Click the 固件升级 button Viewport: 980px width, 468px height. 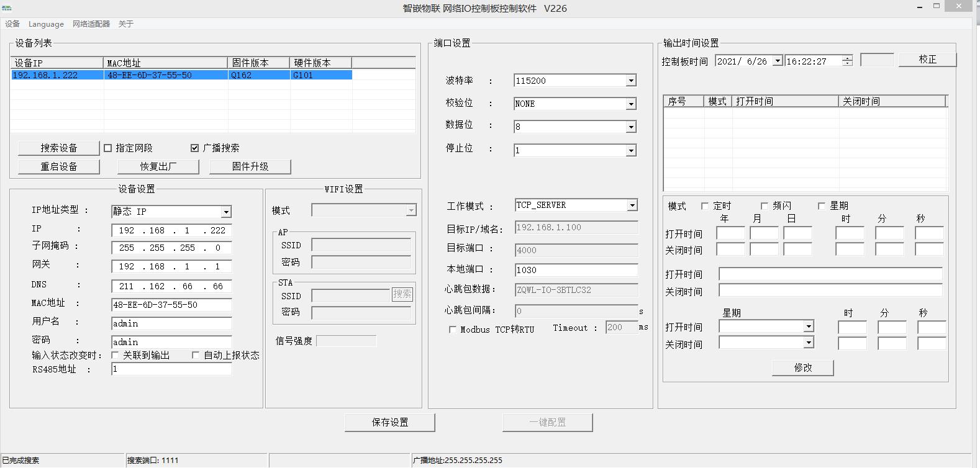(x=250, y=166)
